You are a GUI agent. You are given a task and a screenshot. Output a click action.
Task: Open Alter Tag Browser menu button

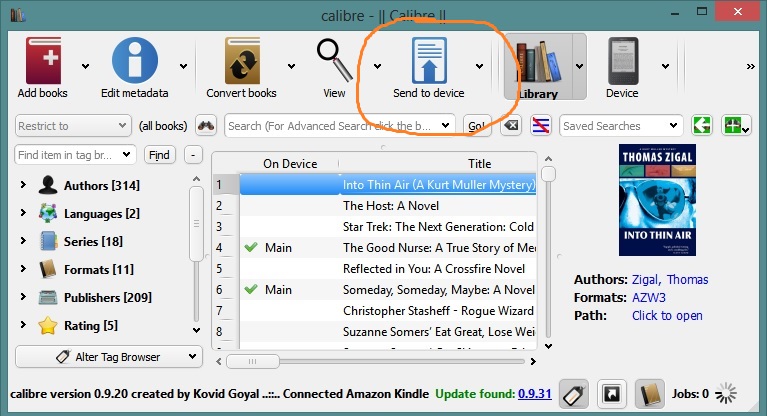[109, 357]
